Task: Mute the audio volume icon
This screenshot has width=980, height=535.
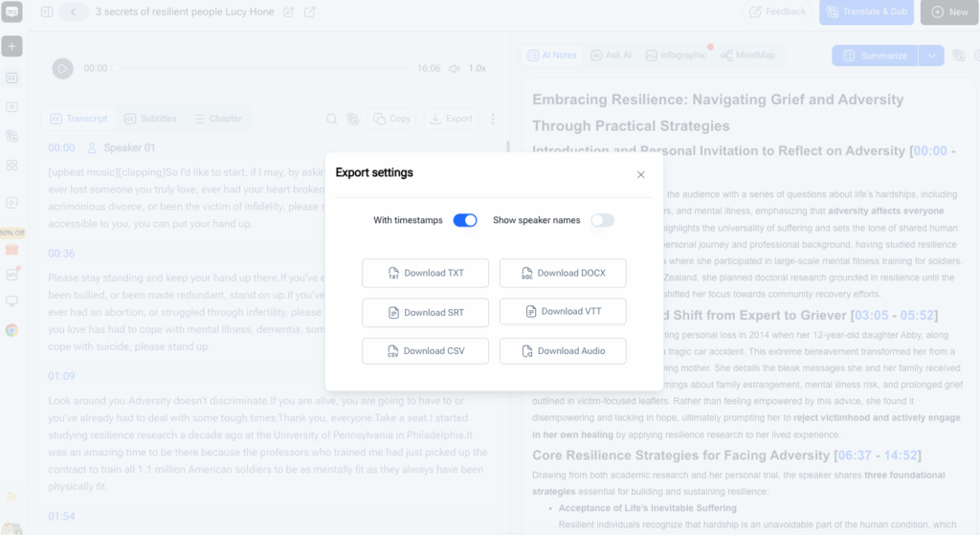Action: [455, 68]
